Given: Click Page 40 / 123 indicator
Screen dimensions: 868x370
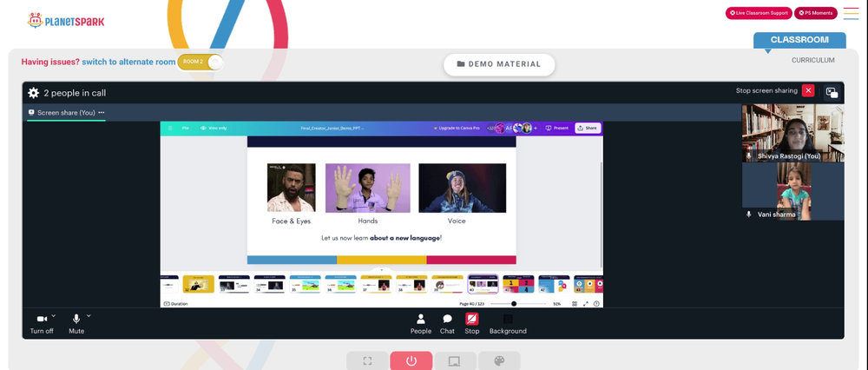Looking at the screenshot, I should pos(470,303).
